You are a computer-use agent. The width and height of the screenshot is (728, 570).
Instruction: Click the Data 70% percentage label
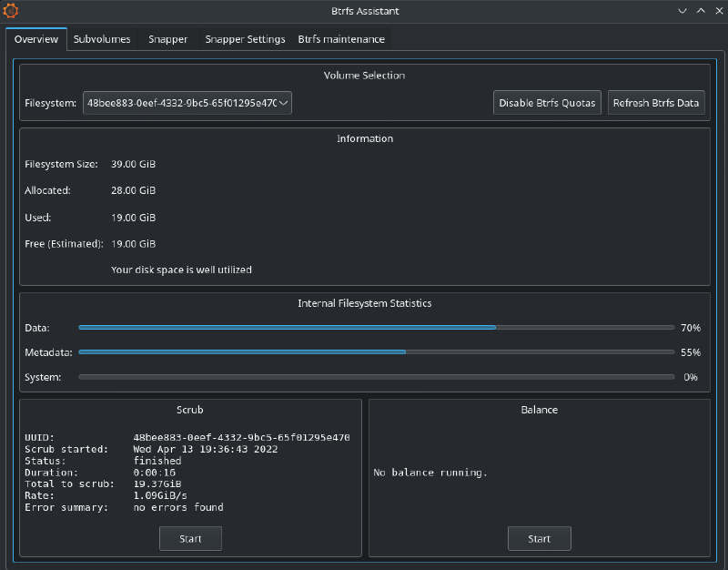(691, 328)
